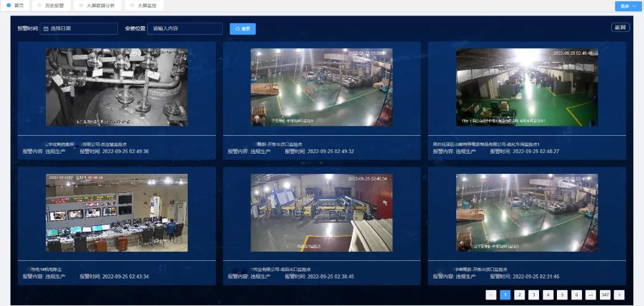Open the 更多 dropdown at top right
Image resolution: width=644 pixels, height=306 pixels.
[627, 6]
